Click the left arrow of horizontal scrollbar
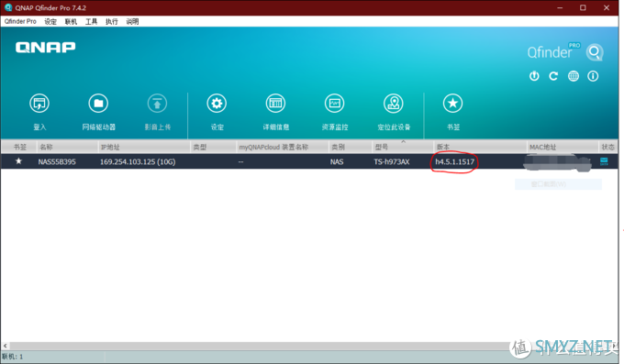This screenshot has height=364, width=624. (x=6, y=346)
